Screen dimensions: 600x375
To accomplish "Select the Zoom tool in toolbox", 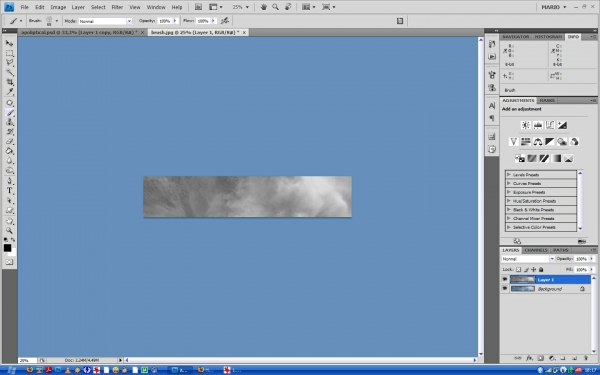I will pos(9,231).
